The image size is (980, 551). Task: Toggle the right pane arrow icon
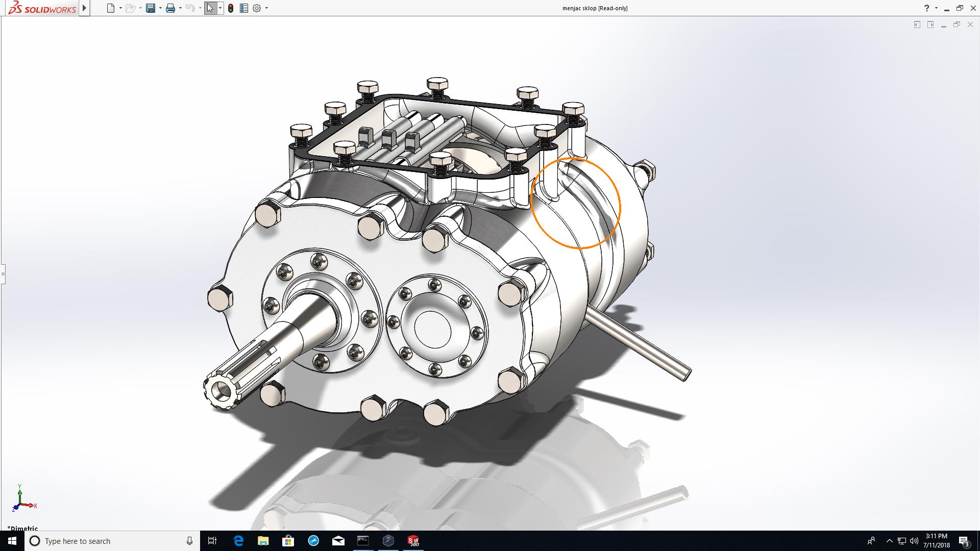[x=930, y=24]
